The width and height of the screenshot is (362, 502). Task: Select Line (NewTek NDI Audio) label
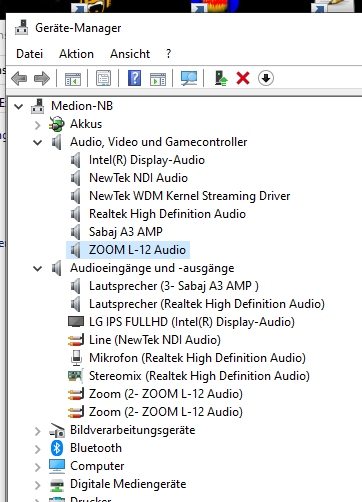click(x=155, y=340)
